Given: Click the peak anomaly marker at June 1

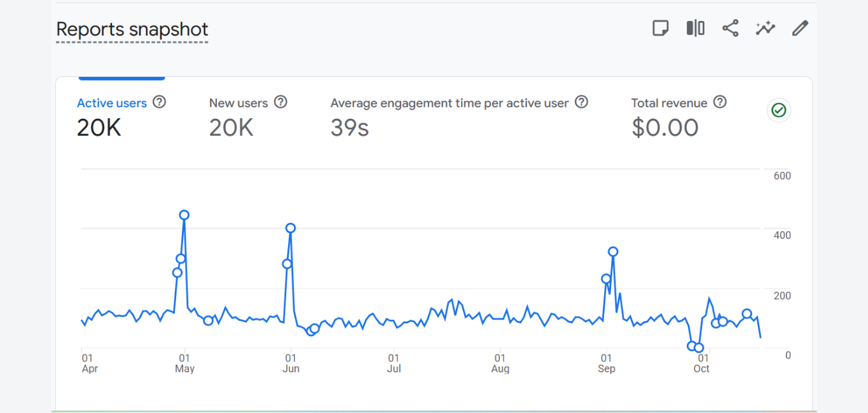Looking at the screenshot, I should coord(291,228).
